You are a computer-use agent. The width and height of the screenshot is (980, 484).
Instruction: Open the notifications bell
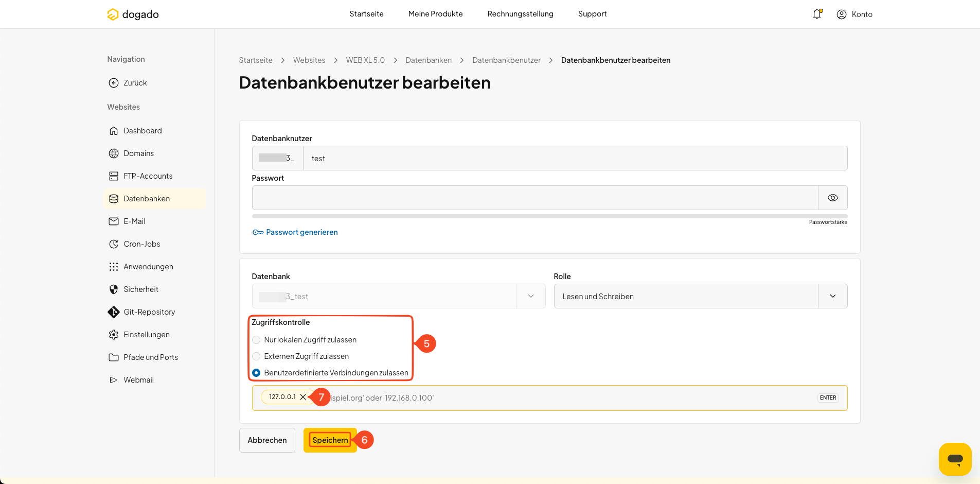click(817, 14)
